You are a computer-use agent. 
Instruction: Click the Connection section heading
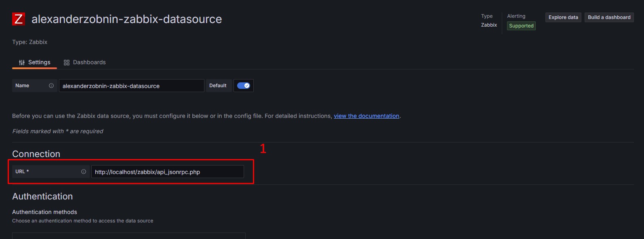coord(36,154)
